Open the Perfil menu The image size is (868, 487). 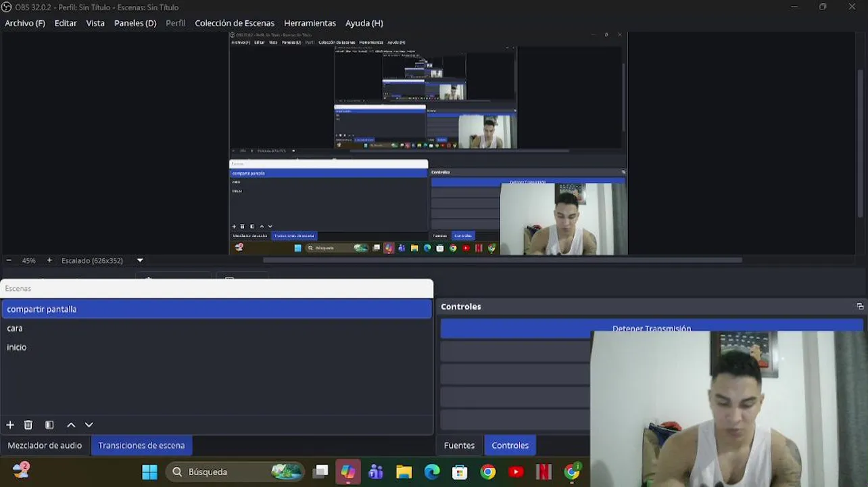176,23
